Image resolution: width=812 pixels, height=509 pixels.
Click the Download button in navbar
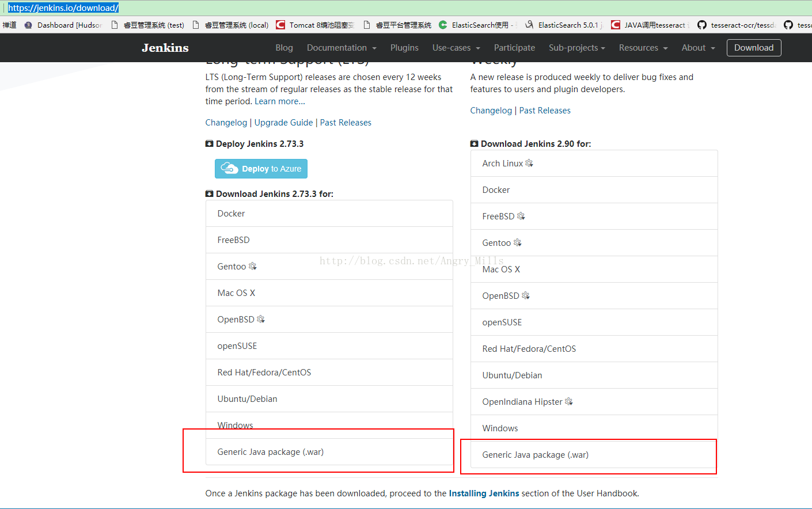tap(754, 48)
